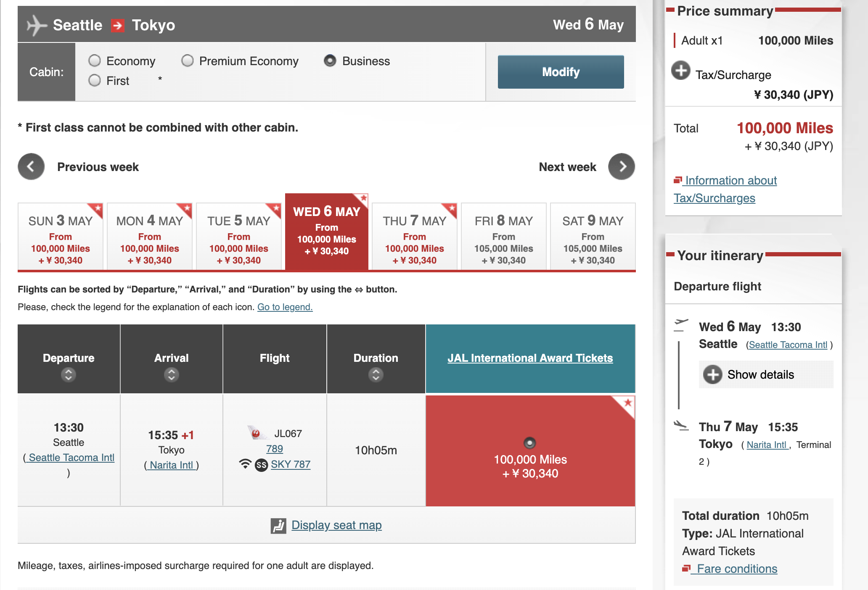The height and width of the screenshot is (590, 868).
Task: Switch to the SAT 9 MAY date tab
Action: (593, 237)
